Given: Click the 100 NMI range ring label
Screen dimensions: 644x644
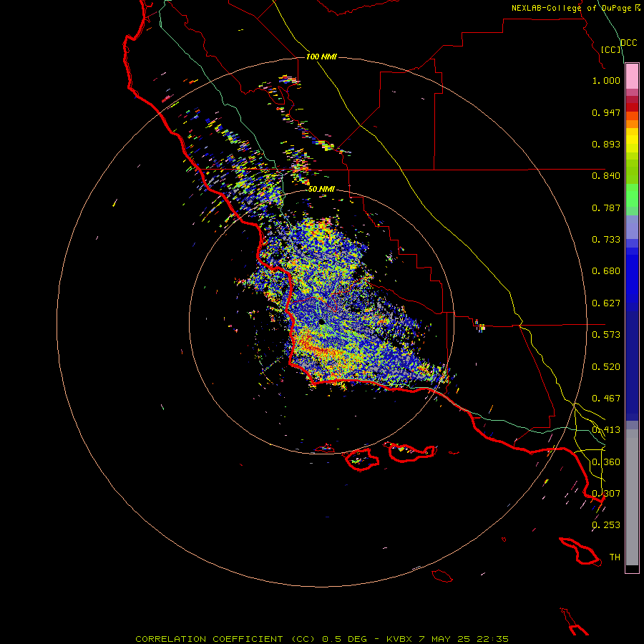Looking at the screenshot, I should tap(321, 57).
